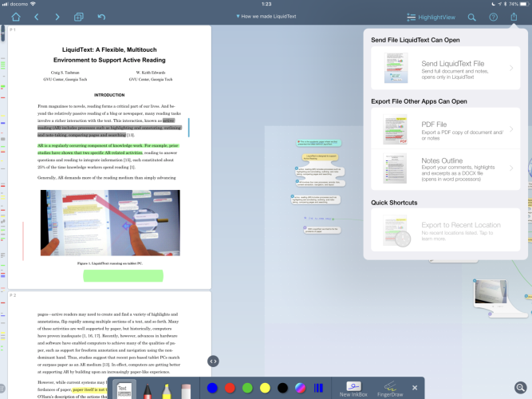The image size is (532, 399).
Task: Choose Send LiquidText File option
Action: tap(446, 69)
